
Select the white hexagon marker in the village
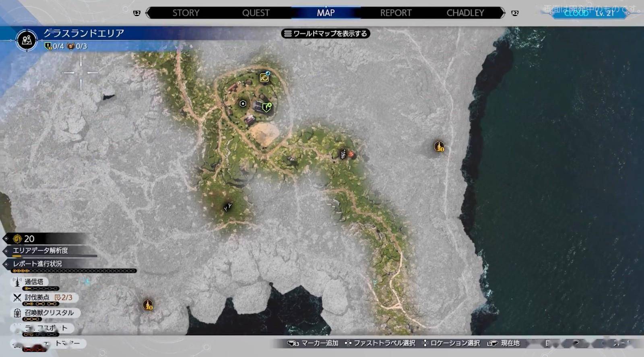click(243, 104)
